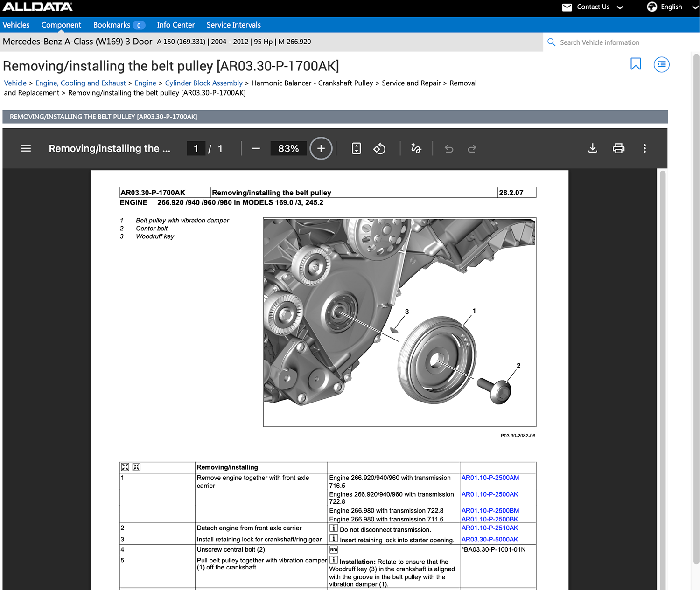Open the Bookmarks tab

click(112, 25)
